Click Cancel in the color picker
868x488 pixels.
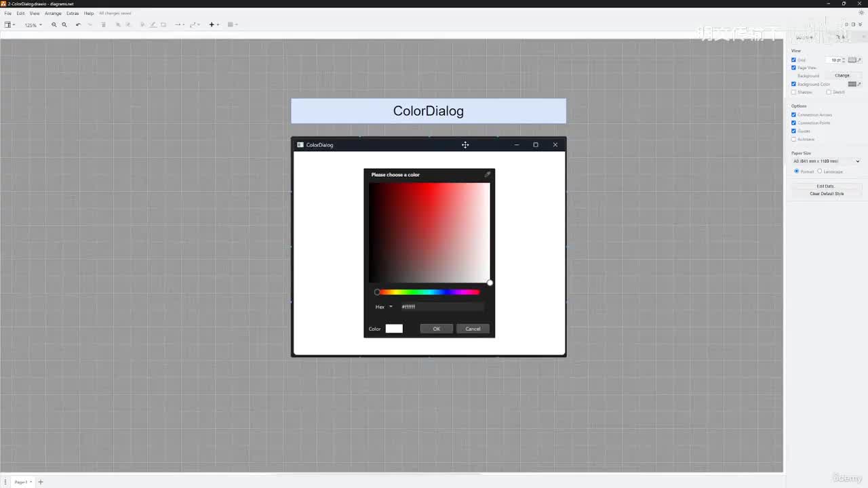pos(473,329)
